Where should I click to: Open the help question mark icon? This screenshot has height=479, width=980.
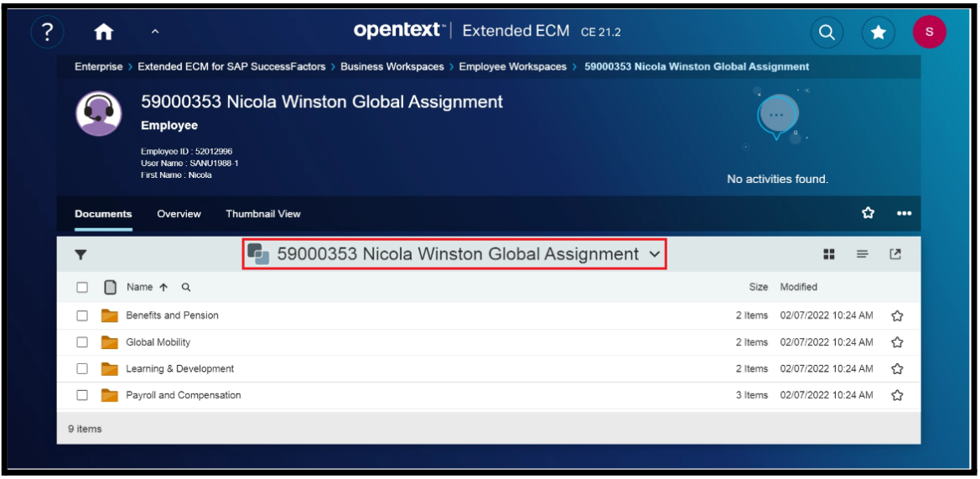47,32
